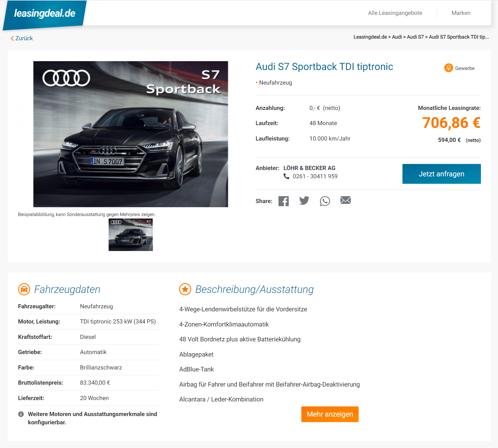Click the phone icon beside provider number
The height and width of the screenshot is (448, 498).
pyautogui.click(x=286, y=176)
